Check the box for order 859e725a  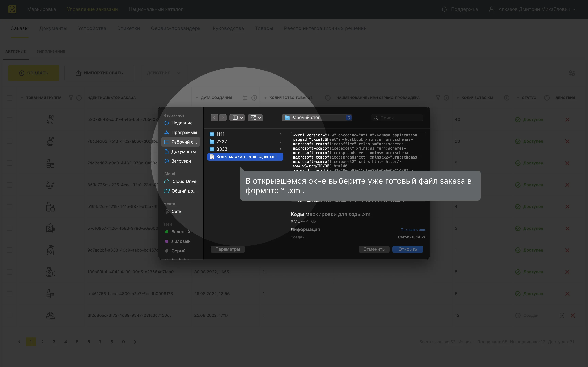tap(10, 185)
